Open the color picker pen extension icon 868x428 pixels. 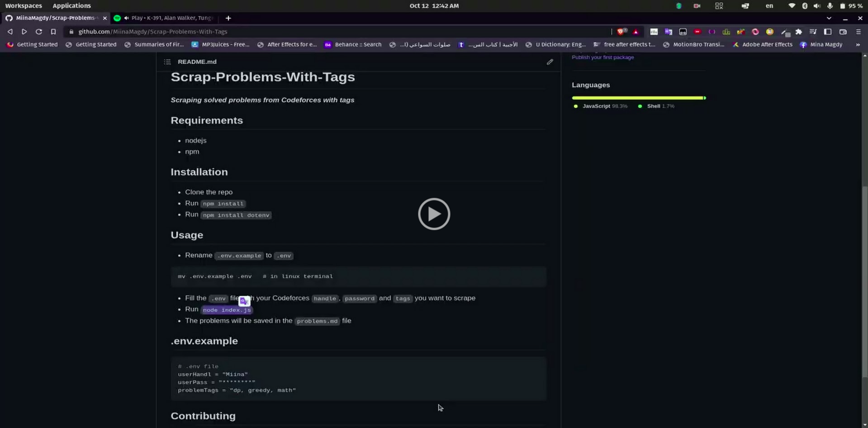[x=785, y=32]
